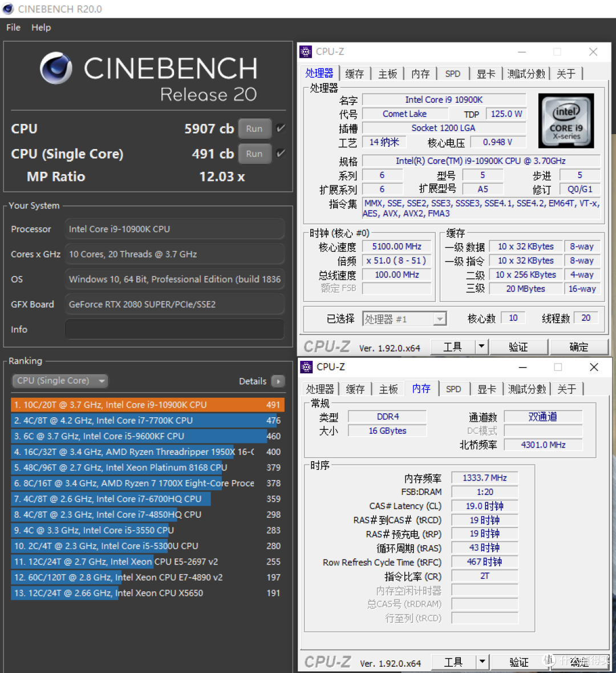Select ranking row 7 Core i7-6700HQ

pyautogui.click(x=148, y=499)
